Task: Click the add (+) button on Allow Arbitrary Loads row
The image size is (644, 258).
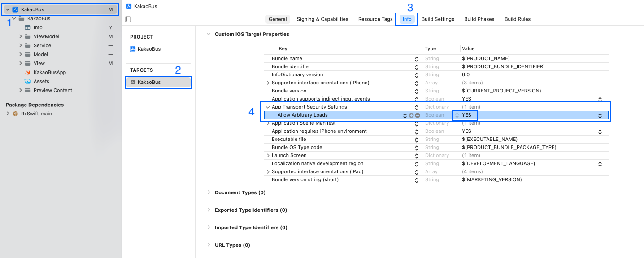Action: (x=411, y=115)
